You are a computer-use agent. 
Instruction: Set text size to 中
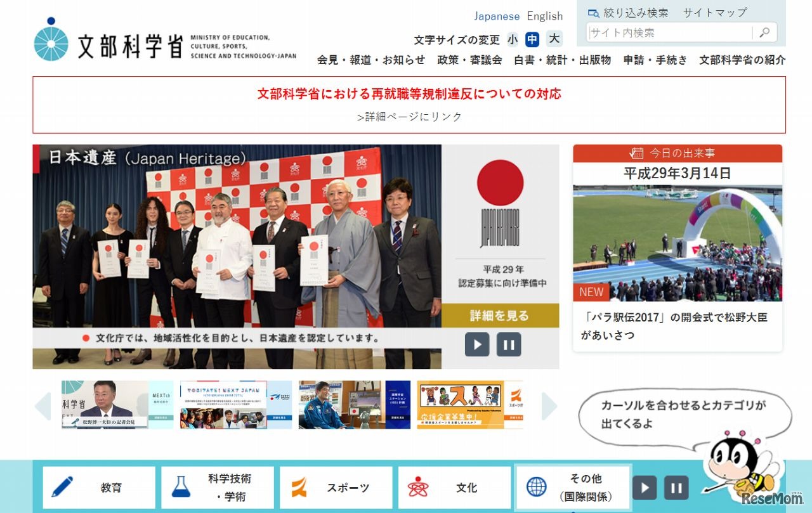pyautogui.click(x=532, y=39)
